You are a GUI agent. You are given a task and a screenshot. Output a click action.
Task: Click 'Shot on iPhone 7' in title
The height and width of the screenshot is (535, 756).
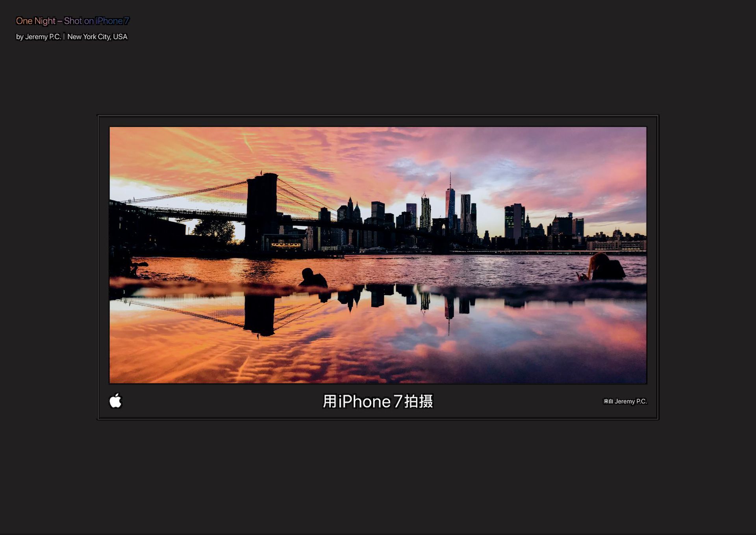tap(96, 21)
